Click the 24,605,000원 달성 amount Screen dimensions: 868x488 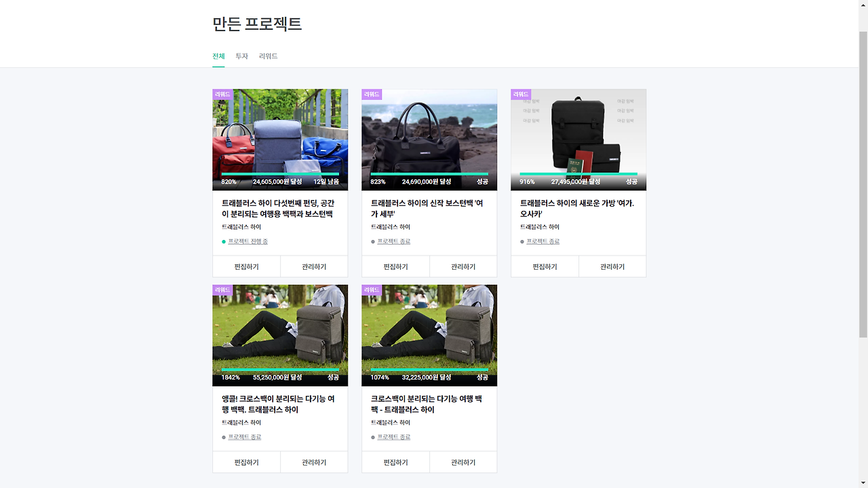pyautogui.click(x=277, y=182)
